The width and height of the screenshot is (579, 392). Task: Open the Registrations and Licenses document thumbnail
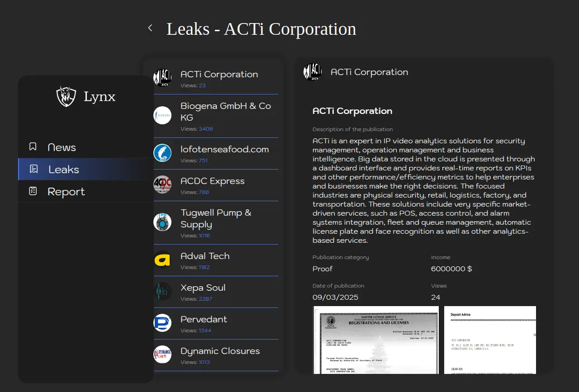[376, 340]
